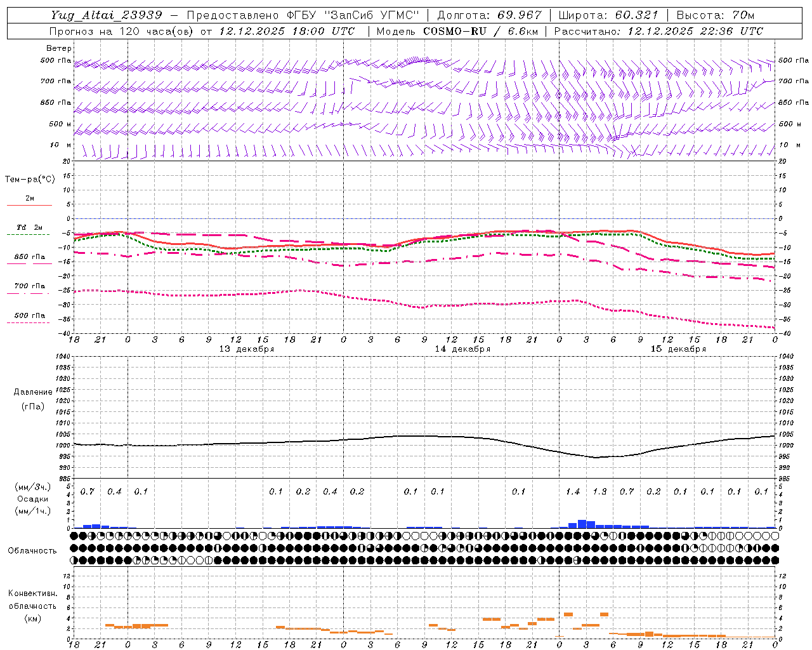The height and width of the screenshot is (650, 812).
Task: Click the 'Прогноз на 120 часа(ов)' text
Action: [122, 31]
